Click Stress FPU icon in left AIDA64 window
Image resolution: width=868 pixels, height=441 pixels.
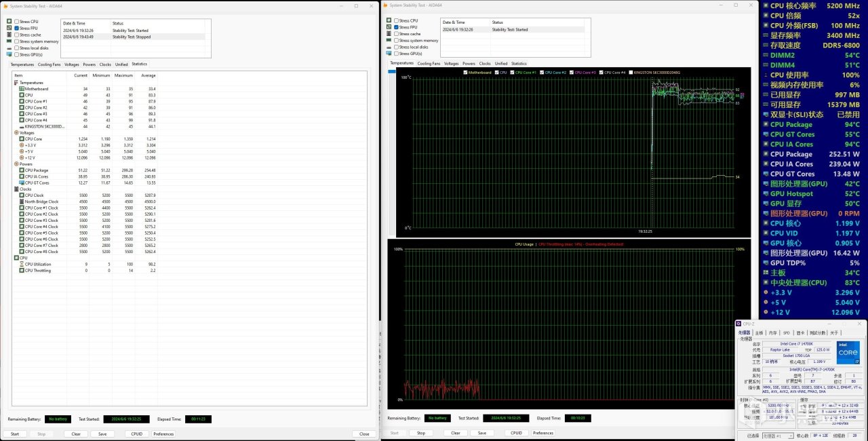pyautogui.click(x=9, y=28)
